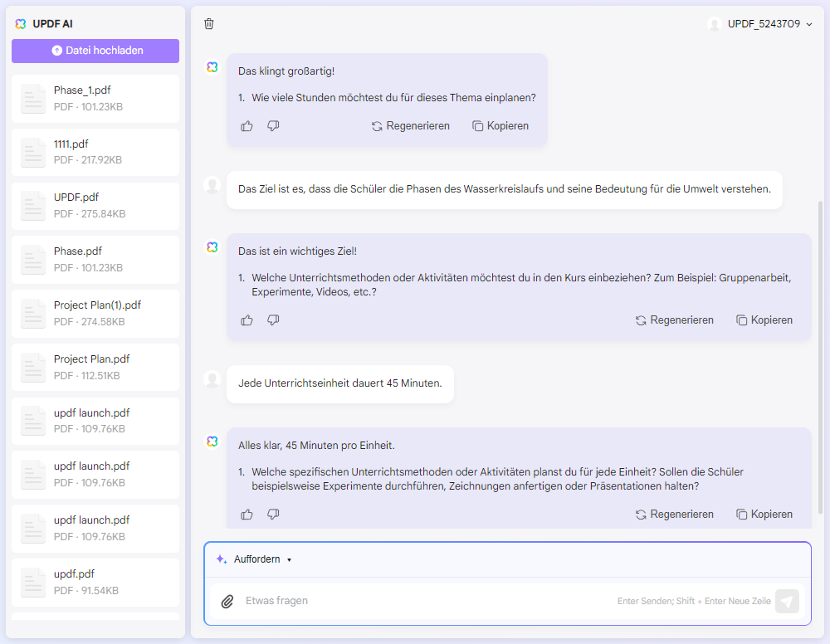Viewport: 830px width, 644px height.
Task: Click the chat vertical scrollbar
Action: click(821, 357)
